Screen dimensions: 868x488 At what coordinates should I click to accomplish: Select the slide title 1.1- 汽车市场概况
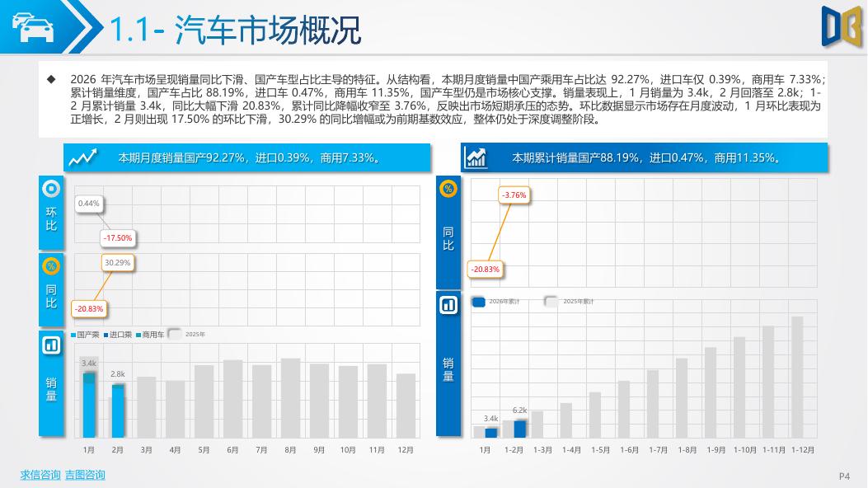pos(235,30)
